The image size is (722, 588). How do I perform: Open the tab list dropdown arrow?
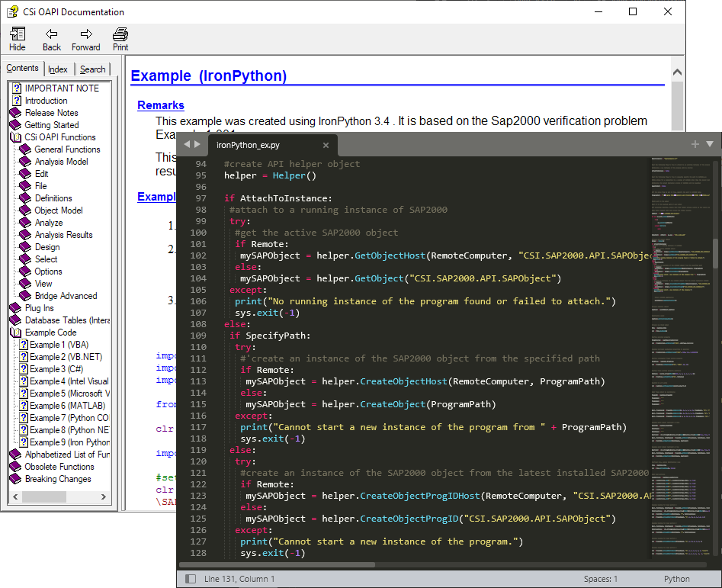(710, 144)
